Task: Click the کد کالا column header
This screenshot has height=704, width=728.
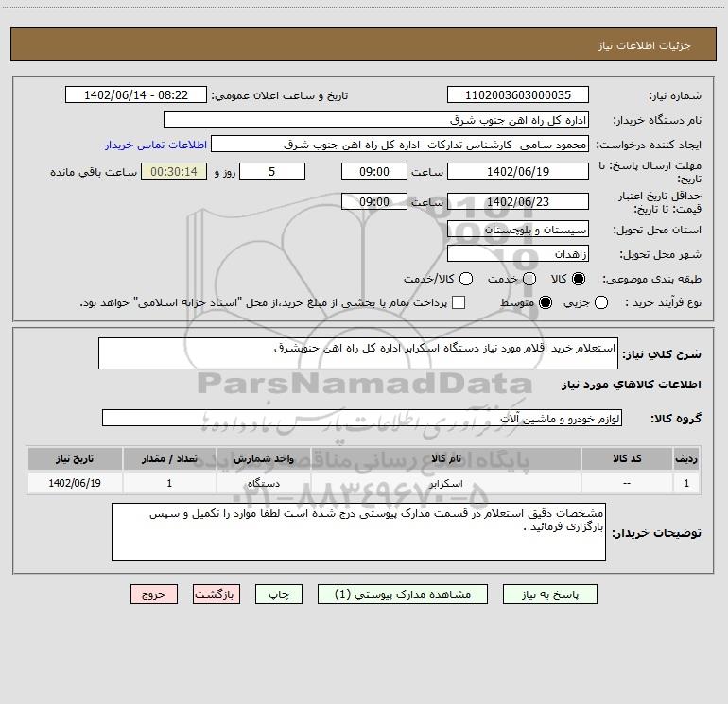Action: tap(627, 459)
